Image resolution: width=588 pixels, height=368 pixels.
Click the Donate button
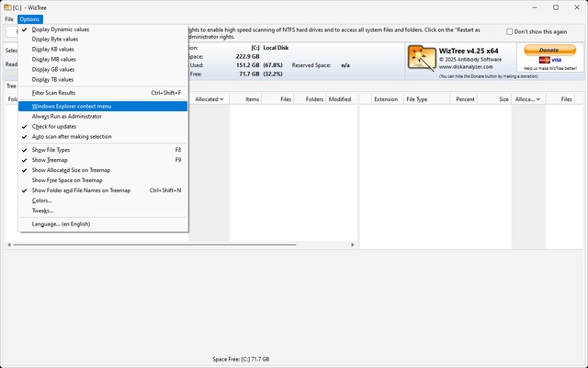coord(549,50)
